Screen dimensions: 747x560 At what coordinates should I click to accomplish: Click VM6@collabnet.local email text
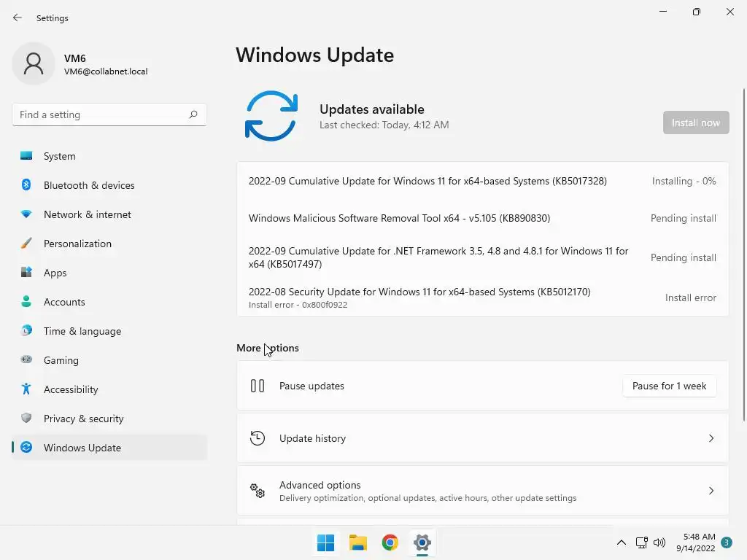(x=106, y=71)
